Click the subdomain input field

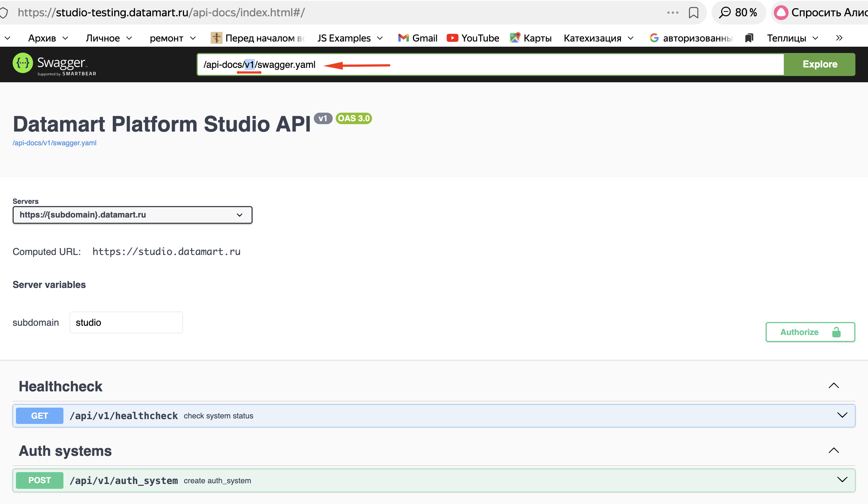126,322
